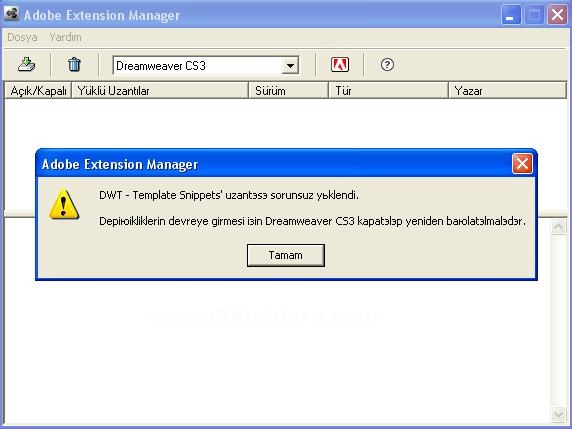Minimize the Adobe Extension Manager window
Viewport: 572px width, 429px height.
click(511, 15)
